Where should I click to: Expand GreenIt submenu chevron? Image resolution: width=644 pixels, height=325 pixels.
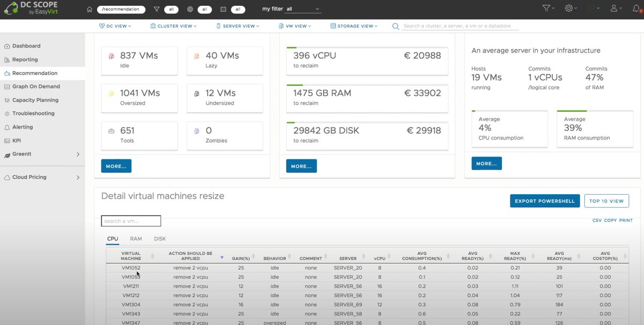point(78,154)
